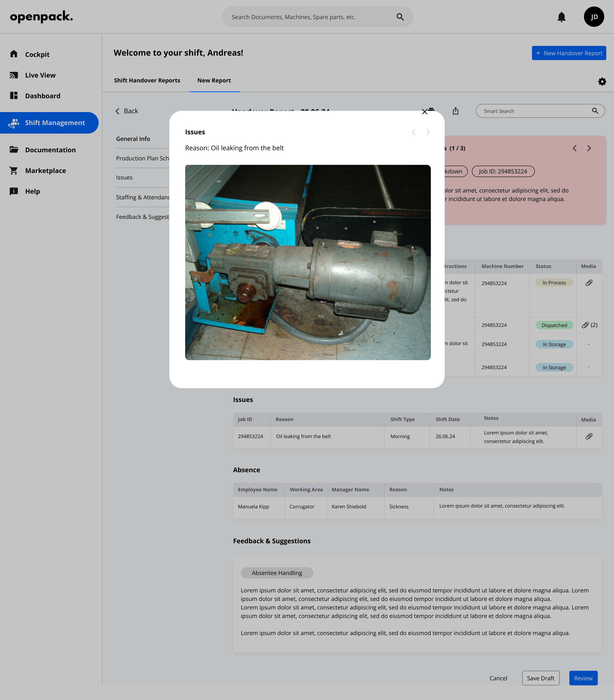Open the JD user avatar menu
Screen dimensions: 614x700
(x=594, y=17)
